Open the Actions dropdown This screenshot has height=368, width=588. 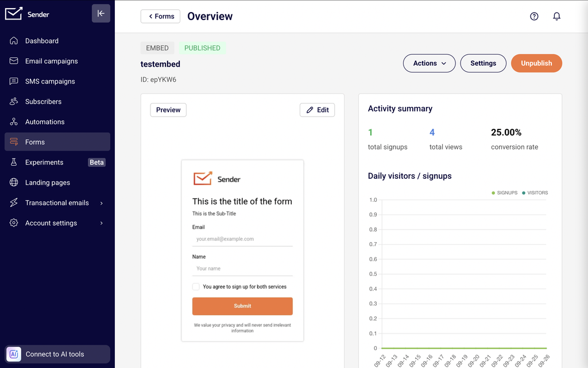pos(430,63)
